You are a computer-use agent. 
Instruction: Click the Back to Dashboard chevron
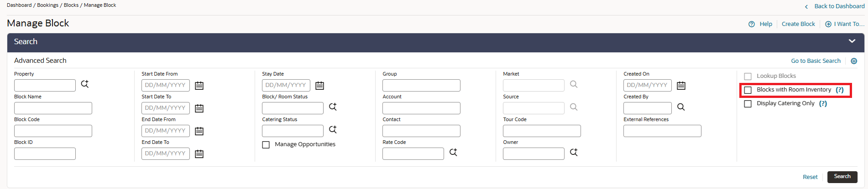point(806,6)
